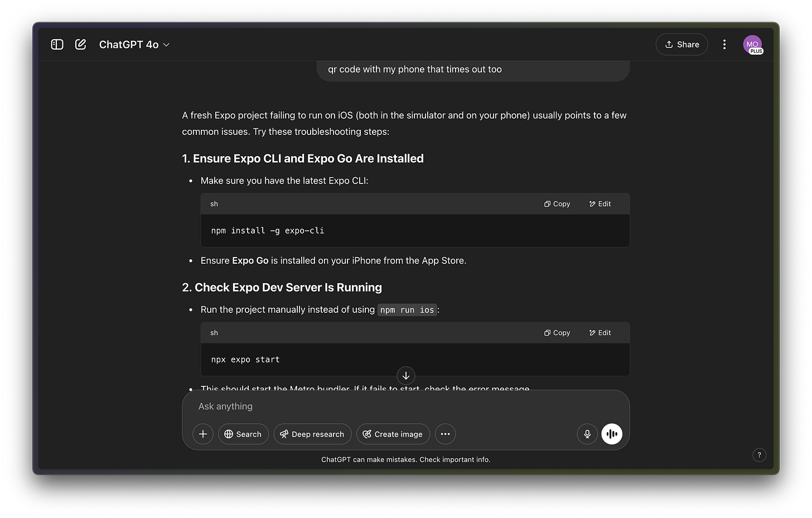Jump to bottom with down-arrow button
The height and width of the screenshot is (518, 812).
coord(406,376)
